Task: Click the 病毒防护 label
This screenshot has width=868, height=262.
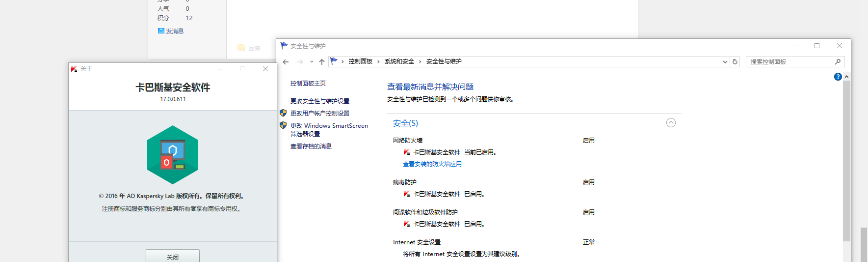Action: click(x=405, y=182)
